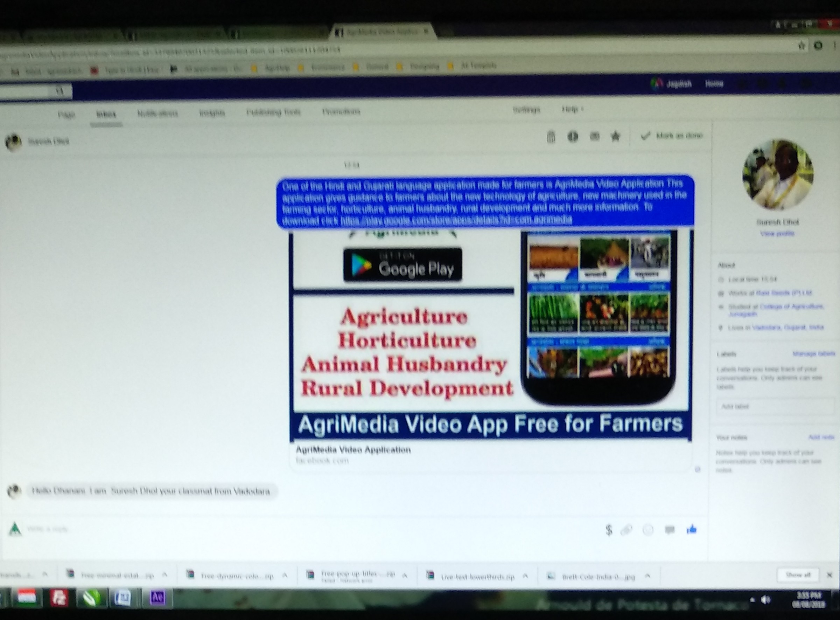
Task: Switch to the Page tab
Action: (66, 115)
